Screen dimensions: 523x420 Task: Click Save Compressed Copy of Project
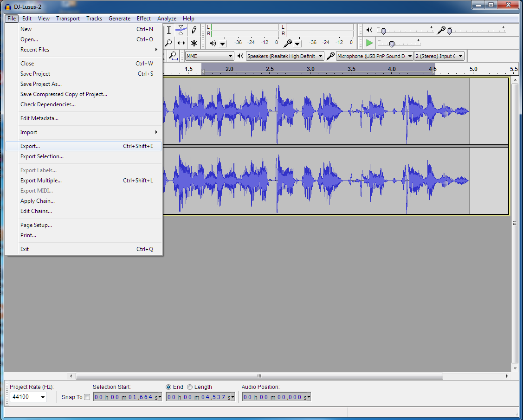(64, 94)
